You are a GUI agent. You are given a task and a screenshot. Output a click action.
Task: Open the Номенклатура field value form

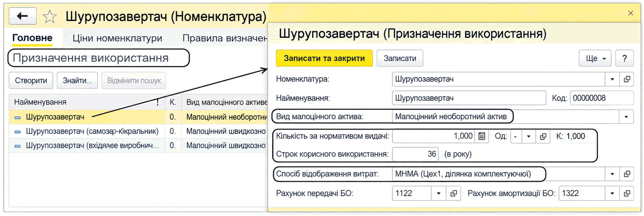(x=627, y=79)
